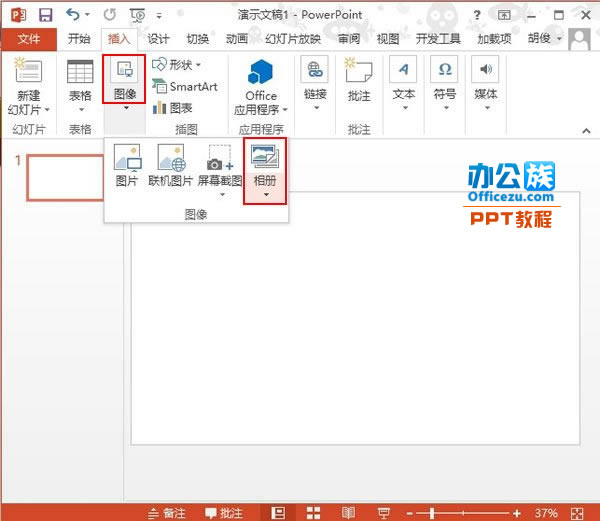Click the 37% zoom level value

point(546,513)
